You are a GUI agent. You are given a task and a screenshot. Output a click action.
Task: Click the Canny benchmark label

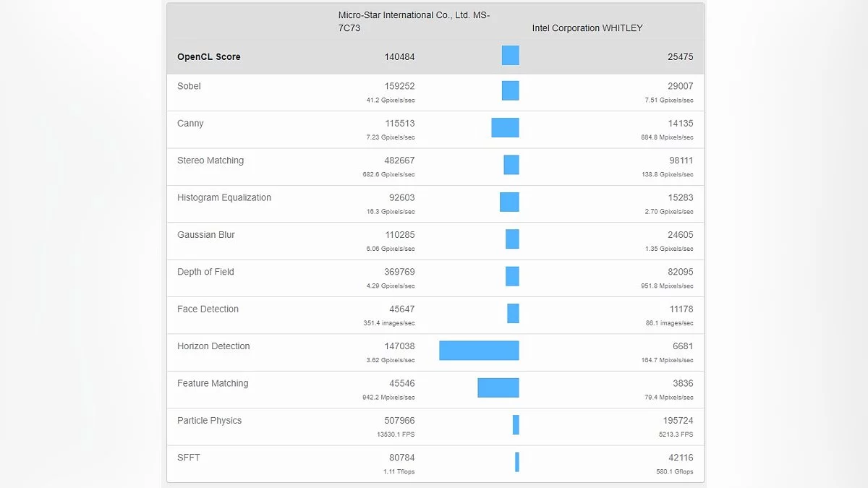point(190,124)
